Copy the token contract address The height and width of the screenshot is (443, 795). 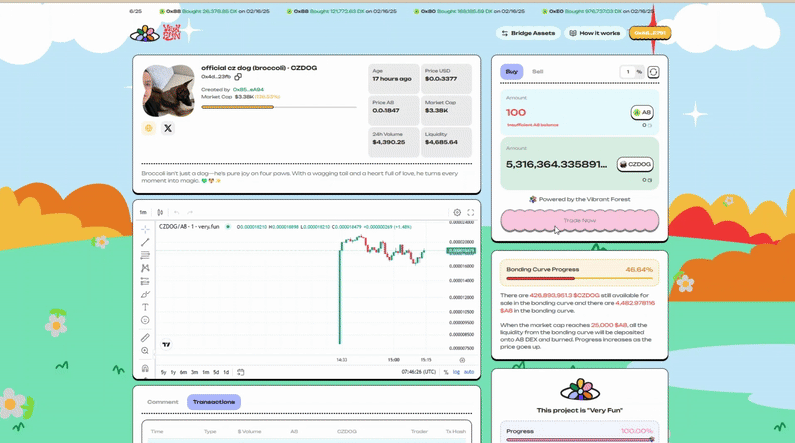(x=238, y=76)
